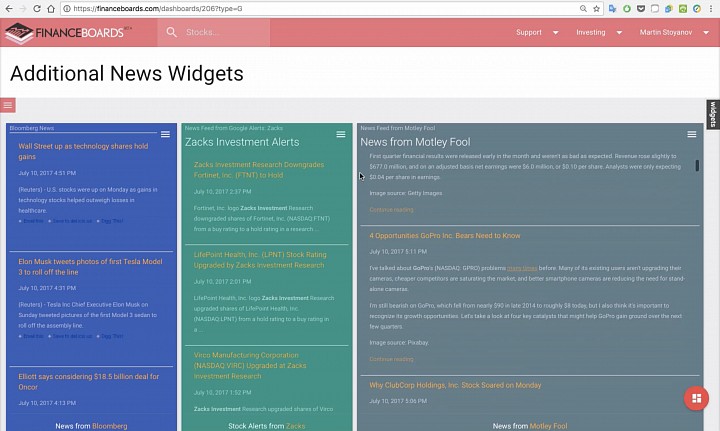Expand the Investing dropdown
The image size is (720, 431).
[x=597, y=32]
